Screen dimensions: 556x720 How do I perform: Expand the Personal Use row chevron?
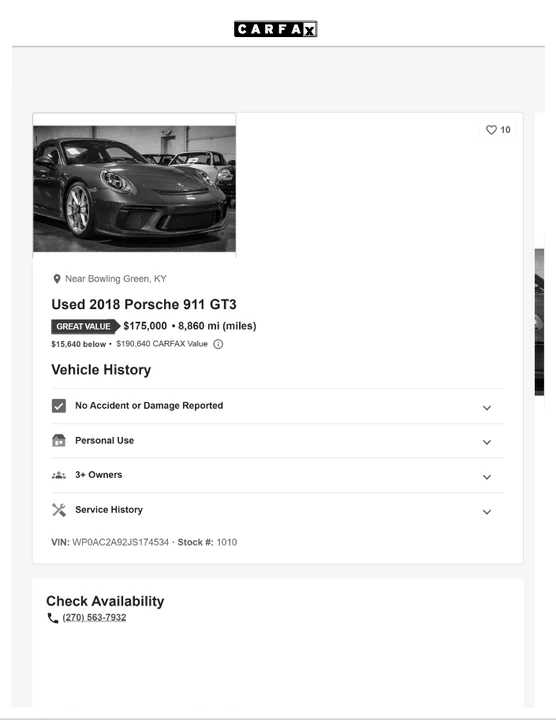click(x=487, y=442)
